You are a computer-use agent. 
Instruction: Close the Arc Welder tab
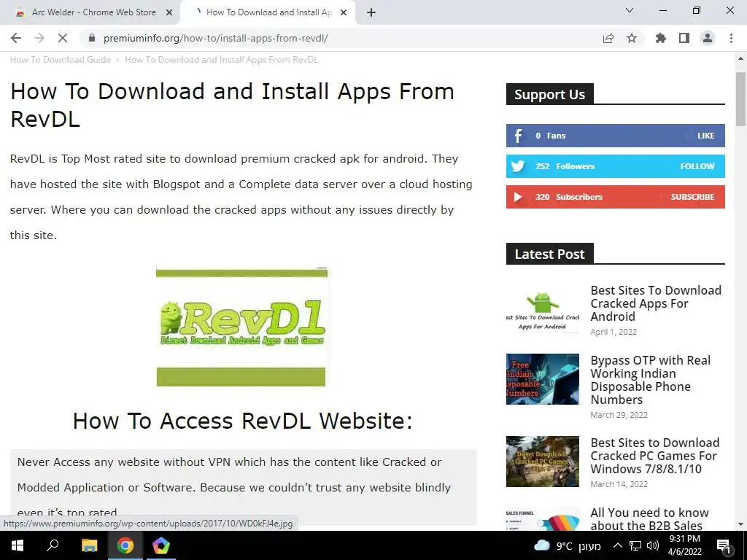[x=169, y=13]
